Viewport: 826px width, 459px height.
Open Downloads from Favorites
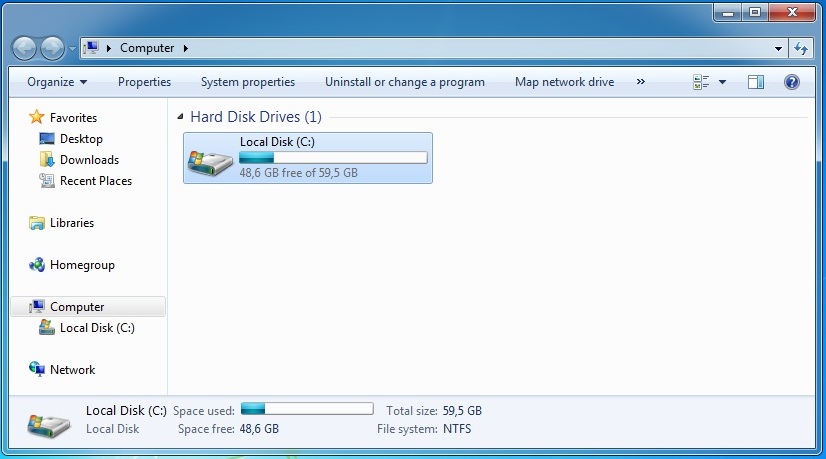[90, 160]
